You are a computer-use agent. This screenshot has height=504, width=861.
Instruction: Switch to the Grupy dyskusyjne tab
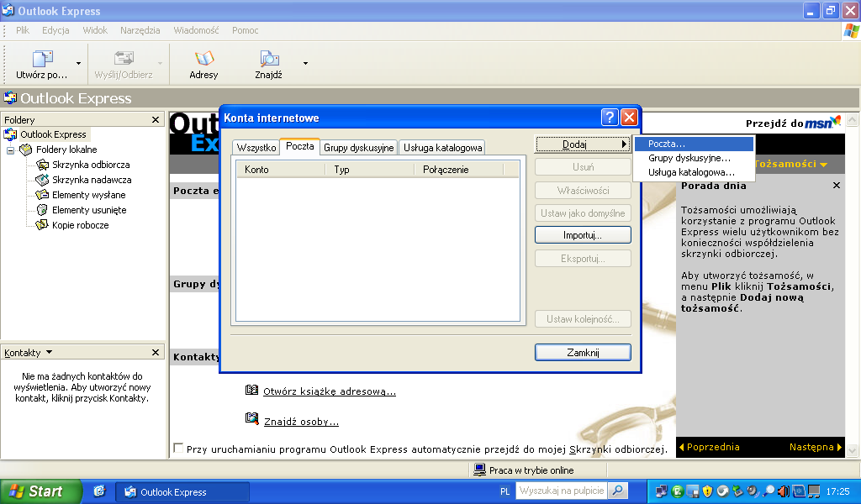358,148
